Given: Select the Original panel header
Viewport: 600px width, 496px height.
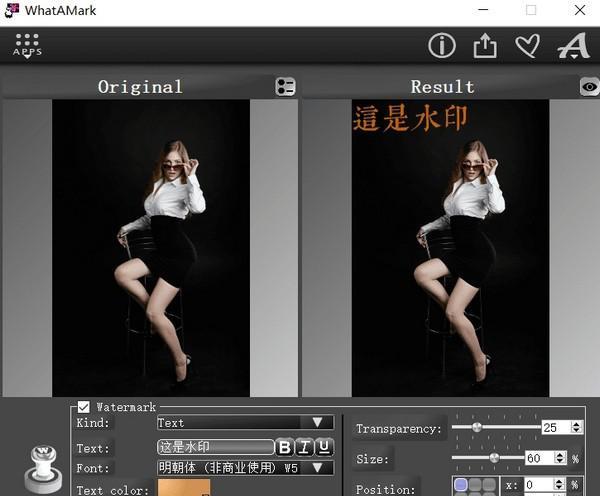Looking at the screenshot, I should tap(140, 87).
